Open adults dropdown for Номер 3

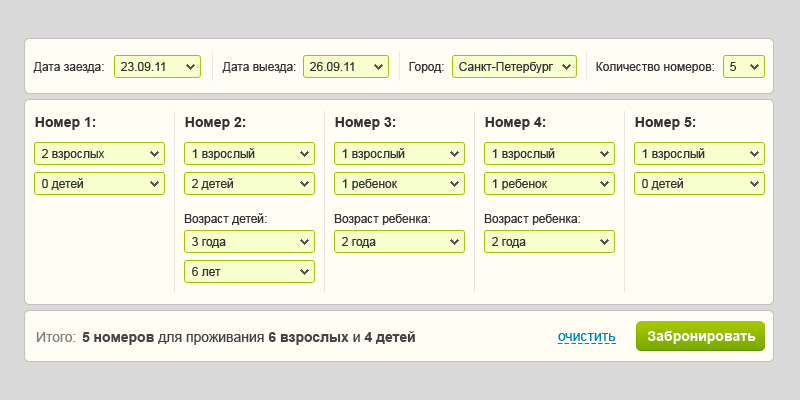click(399, 154)
